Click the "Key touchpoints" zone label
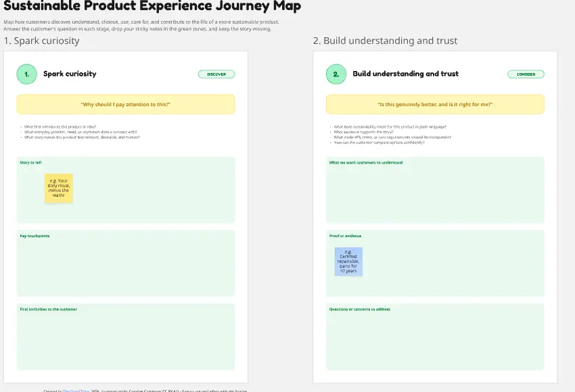575x392 pixels. [x=34, y=236]
